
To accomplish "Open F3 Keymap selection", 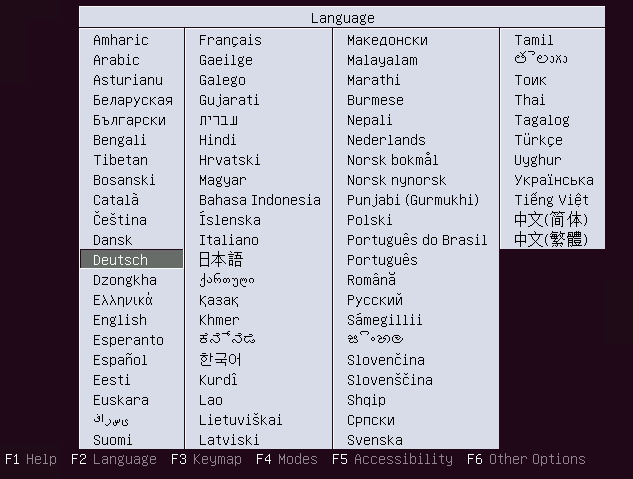I will click(x=206, y=460).
